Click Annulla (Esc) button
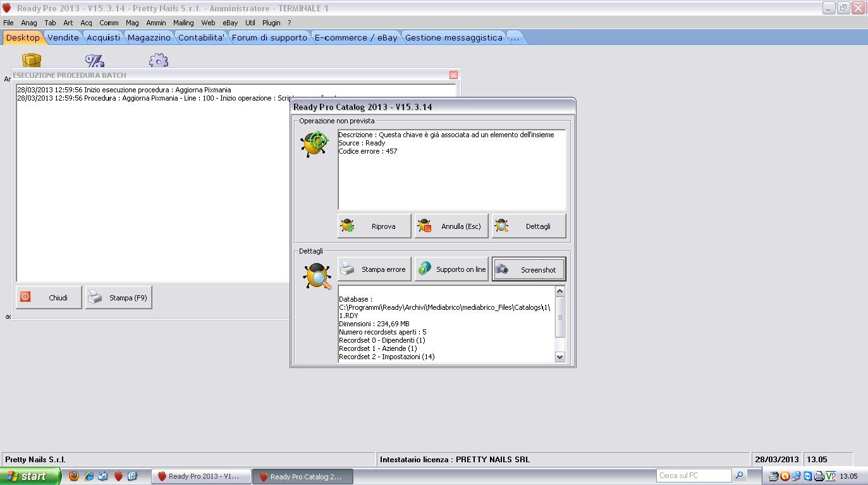The image size is (868, 485). (451, 226)
